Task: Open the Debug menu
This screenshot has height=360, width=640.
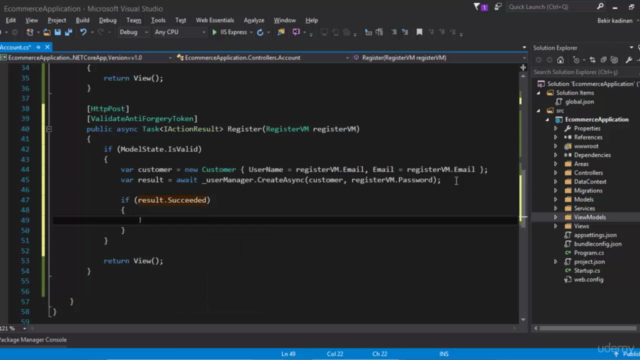Action: point(108,20)
